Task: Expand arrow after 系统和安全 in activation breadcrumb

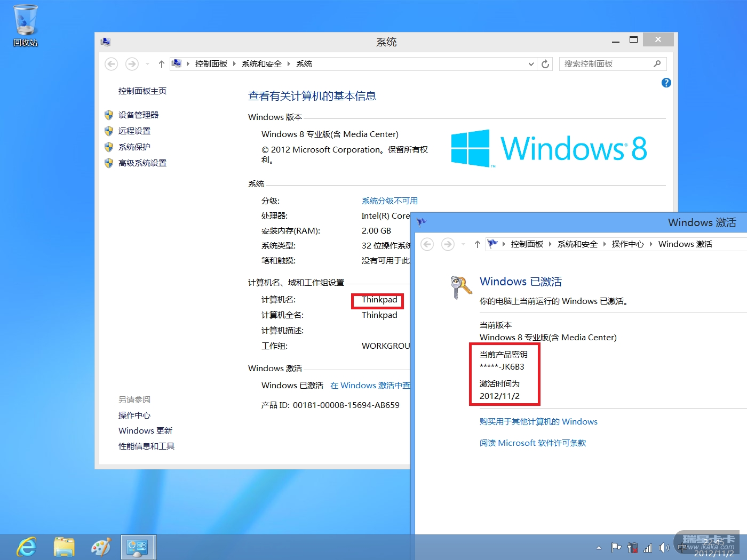Action: click(605, 244)
